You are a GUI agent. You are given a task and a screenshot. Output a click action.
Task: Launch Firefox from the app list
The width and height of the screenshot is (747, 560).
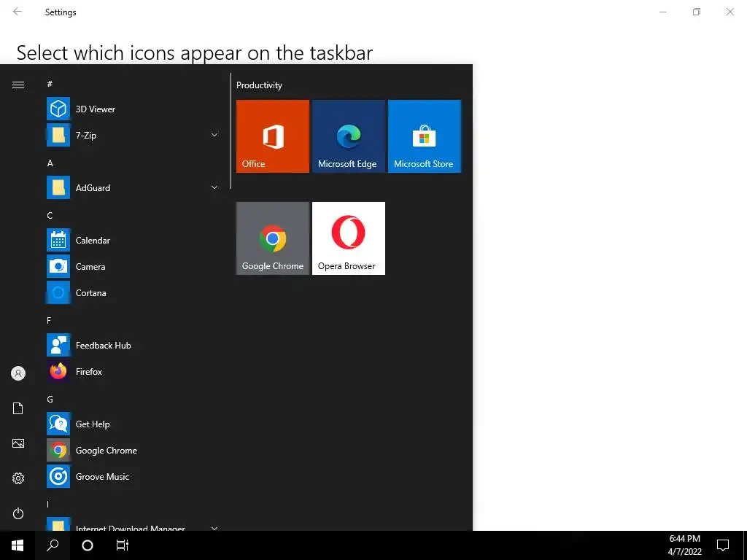coord(58,371)
